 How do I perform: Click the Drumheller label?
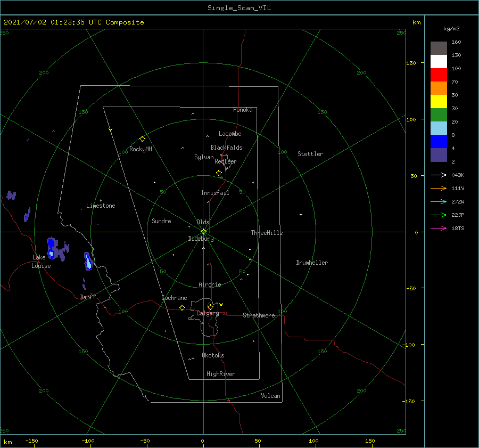coord(312,263)
